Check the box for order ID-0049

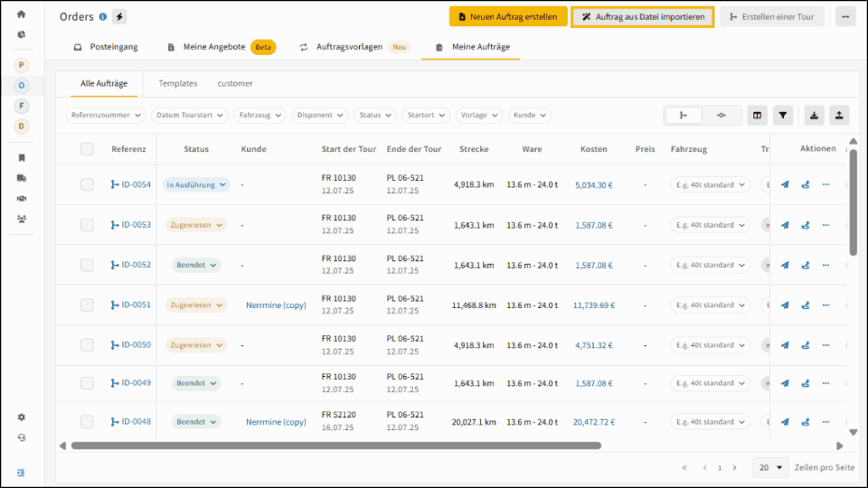coord(87,383)
